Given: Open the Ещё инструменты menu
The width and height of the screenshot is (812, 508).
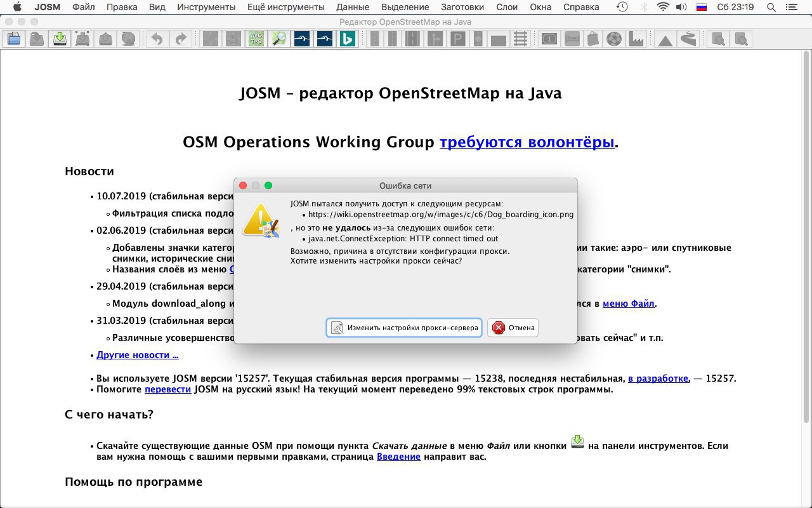Looking at the screenshot, I should point(285,7).
